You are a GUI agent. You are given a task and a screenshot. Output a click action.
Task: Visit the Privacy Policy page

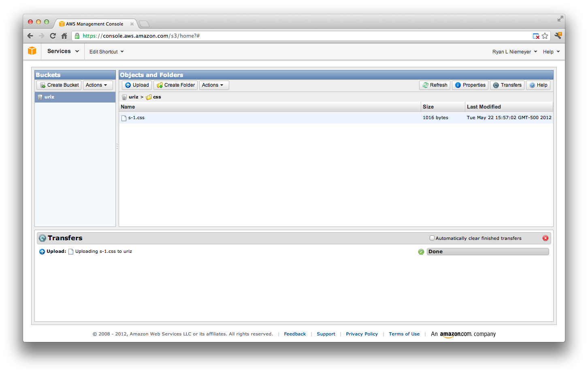click(362, 333)
